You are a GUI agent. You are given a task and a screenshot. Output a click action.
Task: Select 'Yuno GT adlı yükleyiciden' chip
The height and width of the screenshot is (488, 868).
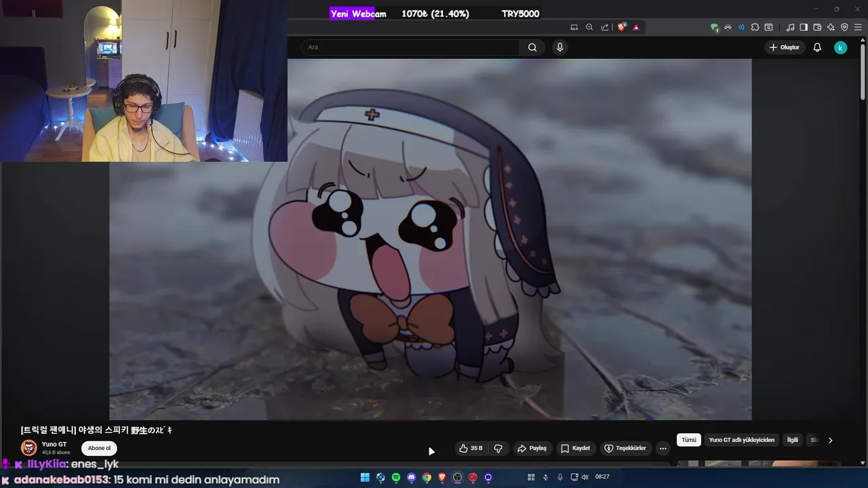(742, 440)
